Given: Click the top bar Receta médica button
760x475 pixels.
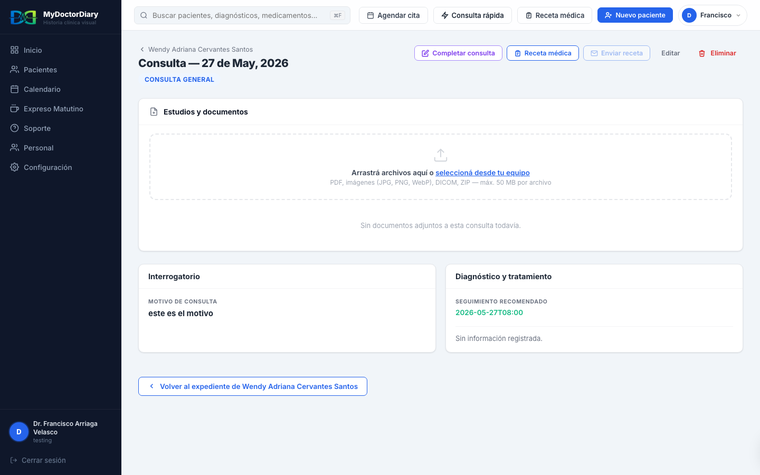Looking at the screenshot, I should pos(554,16).
